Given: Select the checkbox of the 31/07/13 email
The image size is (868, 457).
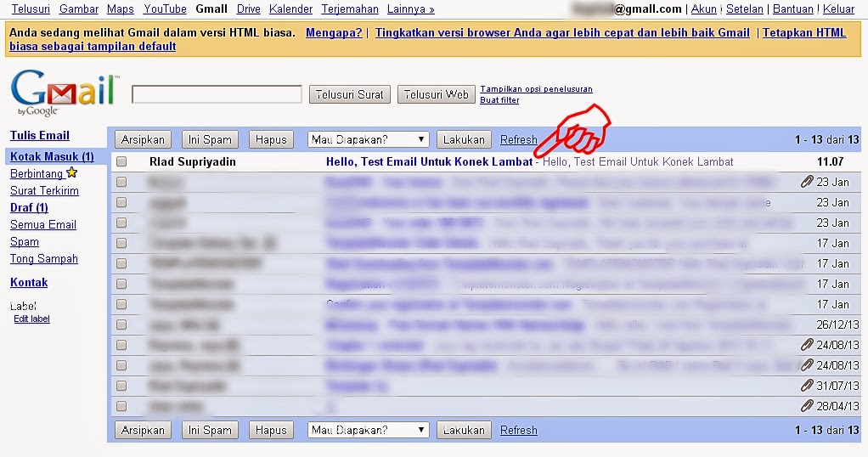Looking at the screenshot, I should pyautogui.click(x=121, y=386).
